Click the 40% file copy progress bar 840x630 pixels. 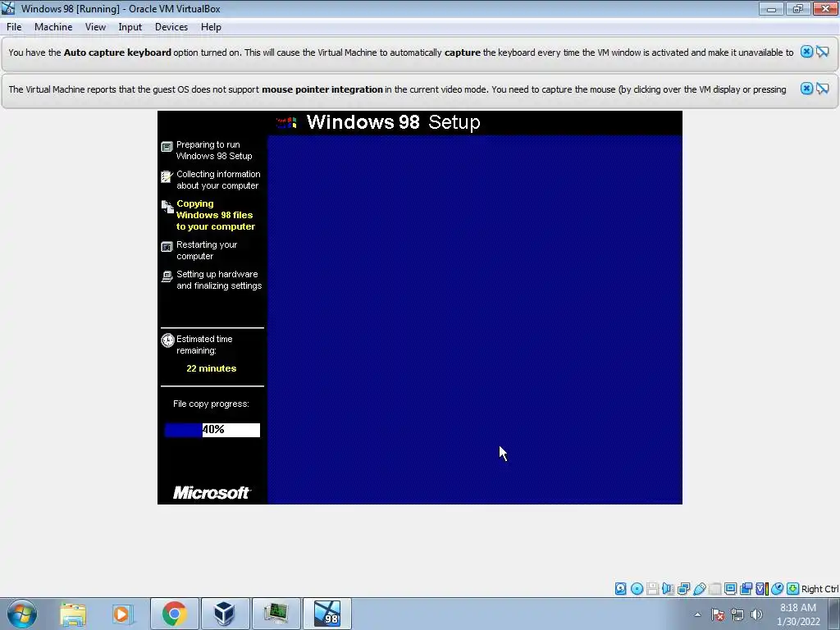click(x=212, y=430)
